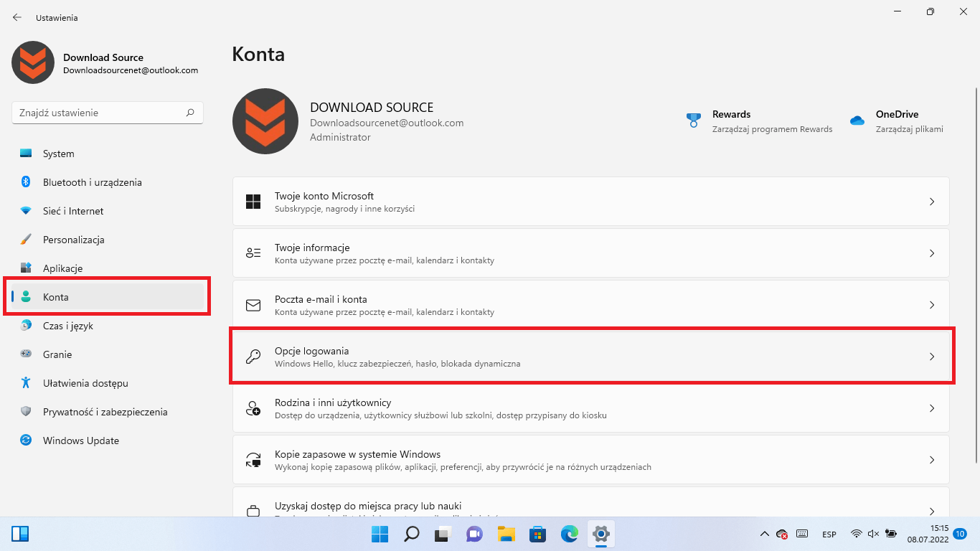Click the Windows Update sync icon
Screen dimensions: 980x551
point(26,441)
